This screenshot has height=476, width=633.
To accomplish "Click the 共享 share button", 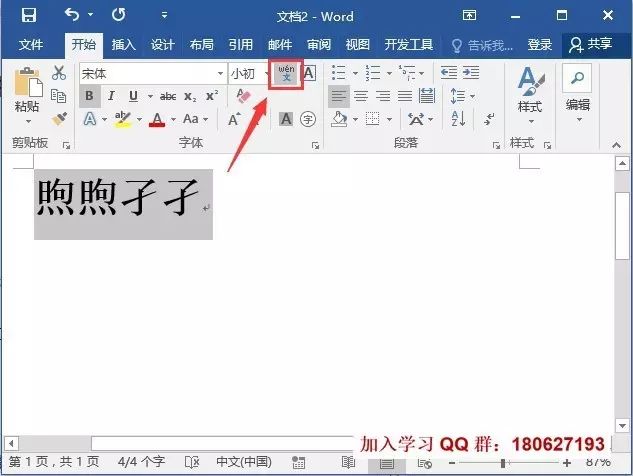I will pos(590,45).
